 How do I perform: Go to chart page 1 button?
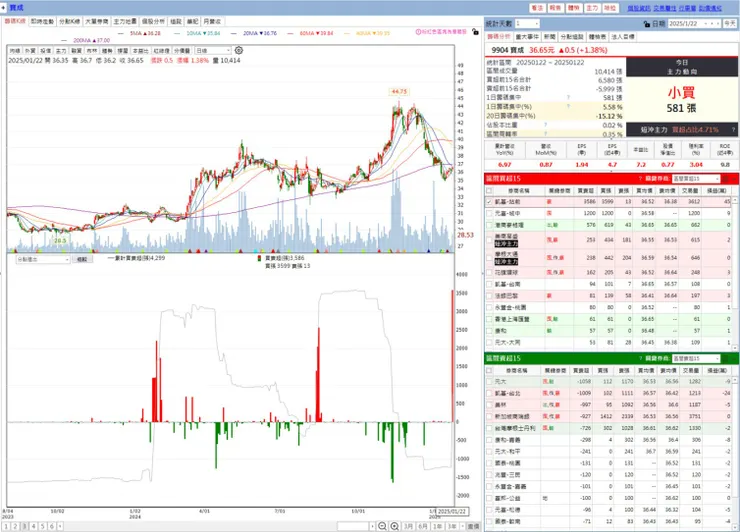click(6, 526)
